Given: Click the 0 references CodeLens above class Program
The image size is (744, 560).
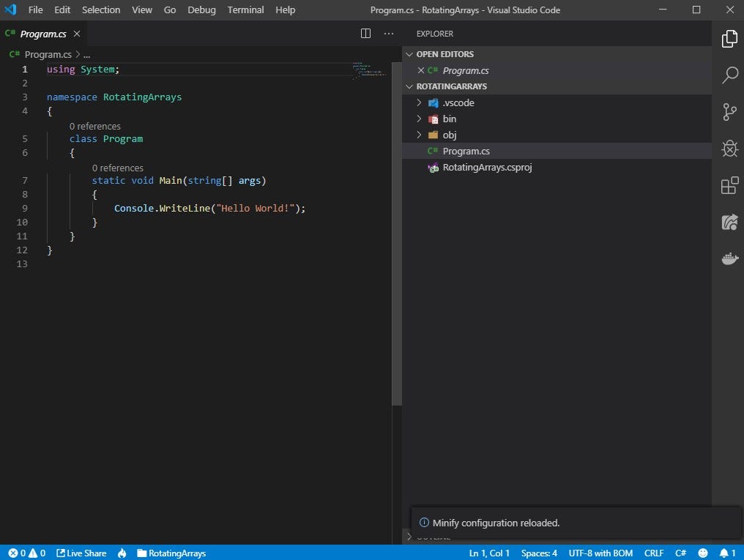Looking at the screenshot, I should point(95,126).
